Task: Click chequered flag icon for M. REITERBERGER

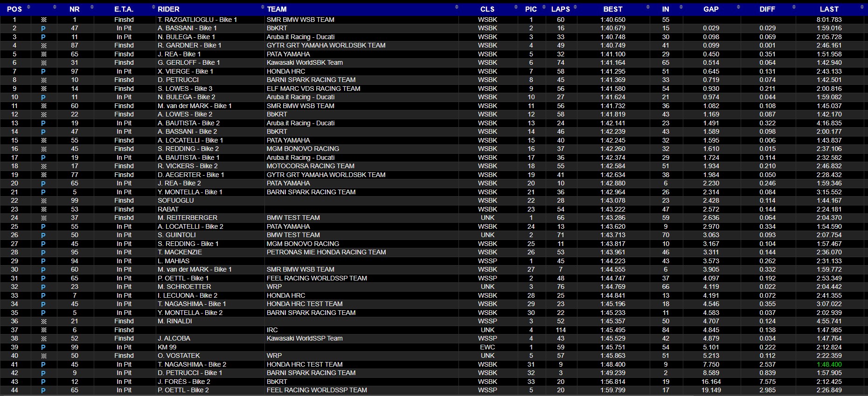Action: point(43,218)
